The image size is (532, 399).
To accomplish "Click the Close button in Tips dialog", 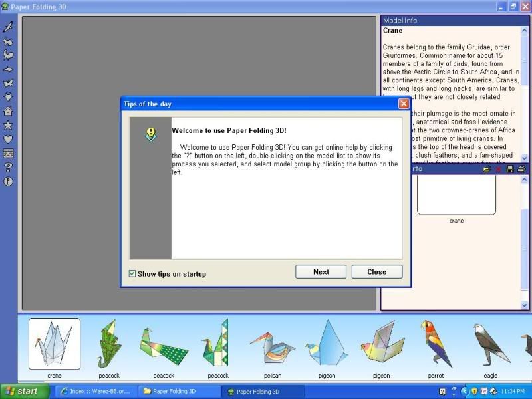I will click(x=377, y=272).
